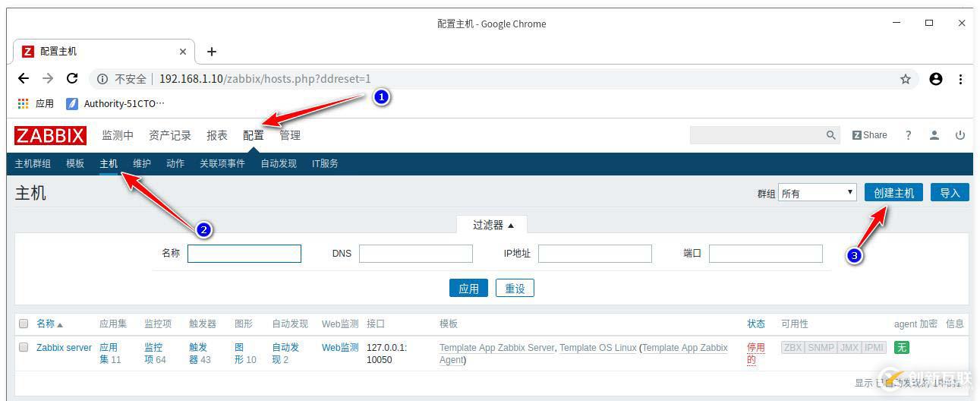Image resolution: width=980 pixels, height=401 pixels.
Task: Switch to the 动作 submenu
Action: click(x=175, y=163)
